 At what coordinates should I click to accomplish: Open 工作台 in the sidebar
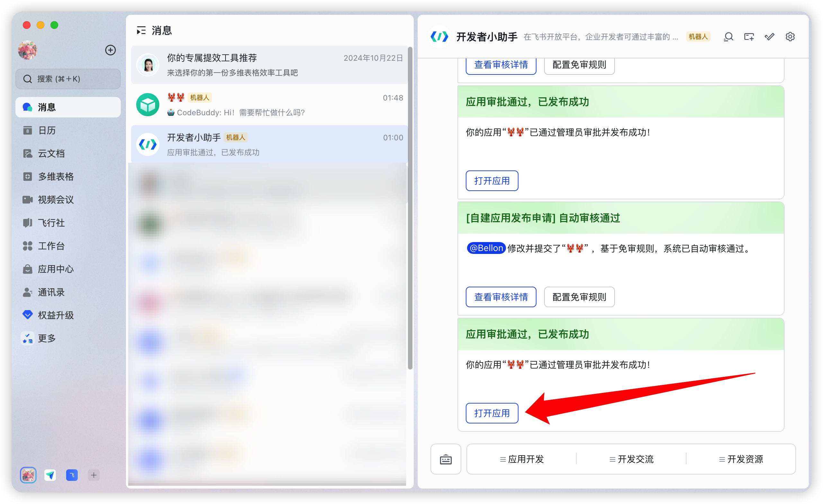click(x=51, y=246)
